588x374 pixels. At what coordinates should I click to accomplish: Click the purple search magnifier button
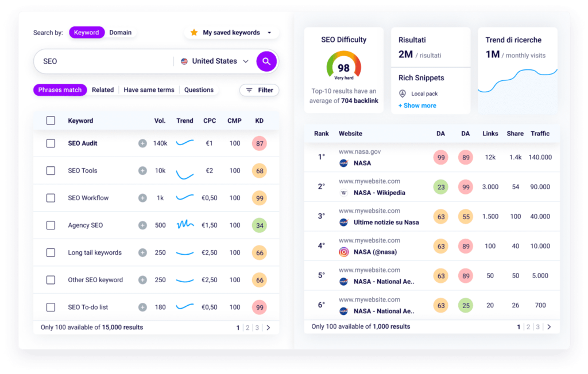pos(266,61)
